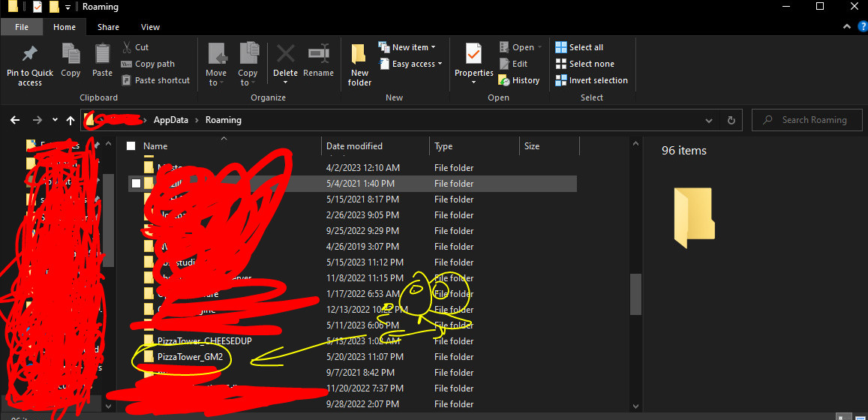
Task: Switch to the View ribbon tab
Action: (150, 27)
